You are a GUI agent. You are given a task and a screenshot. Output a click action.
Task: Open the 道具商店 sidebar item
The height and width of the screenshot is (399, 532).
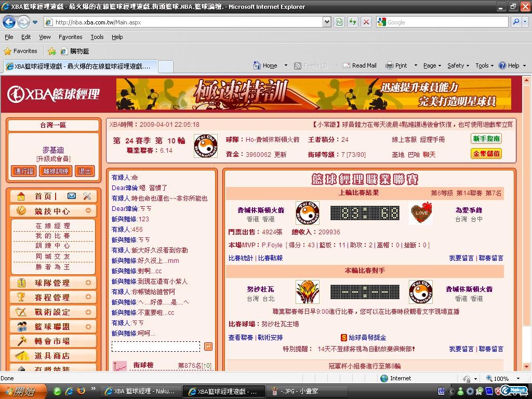coord(54,355)
